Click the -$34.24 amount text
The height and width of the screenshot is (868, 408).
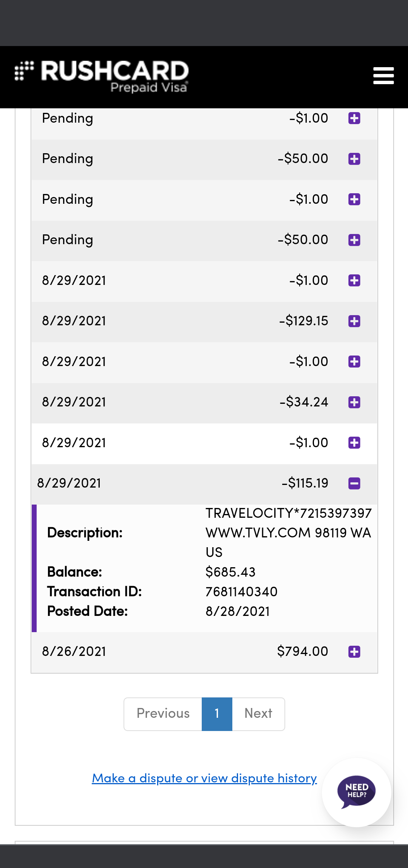(x=304, y=402)
